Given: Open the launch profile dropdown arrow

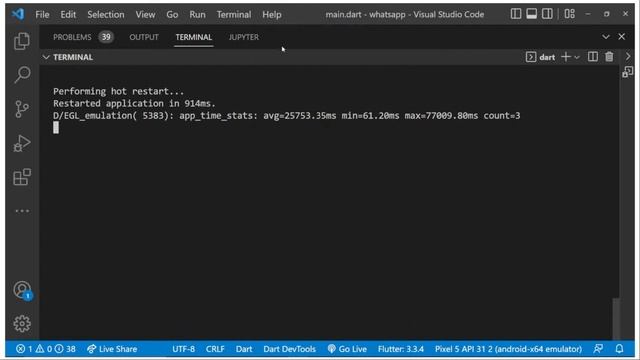Looking at the screenshot, I should point(577,57).
